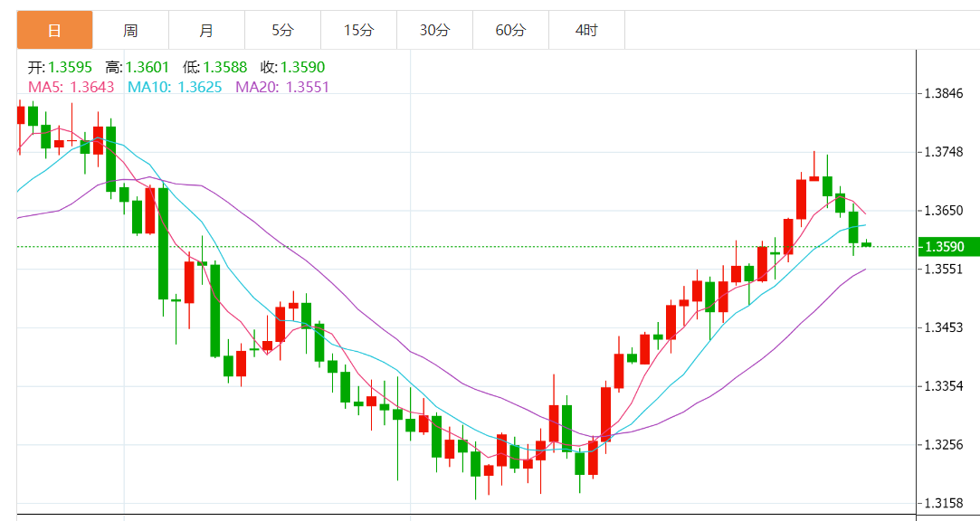Click the MA10: 1.3625 legend label
The width and height of the screenshot is (980, 521).
pyautogui.click(x=175, y=87)
